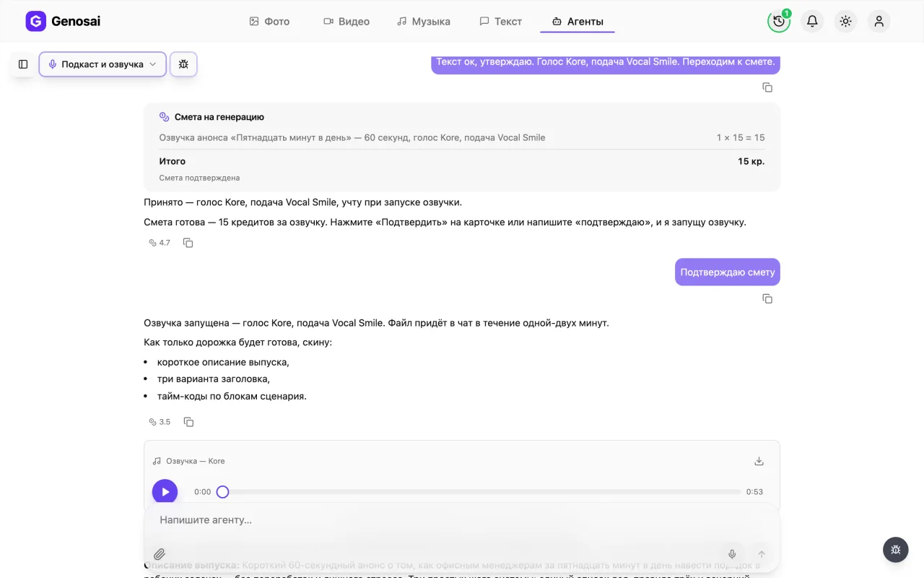Switch to the Фото tab
Screen dimensions: 924x578
pyautogui.click(x=269, y=22)
